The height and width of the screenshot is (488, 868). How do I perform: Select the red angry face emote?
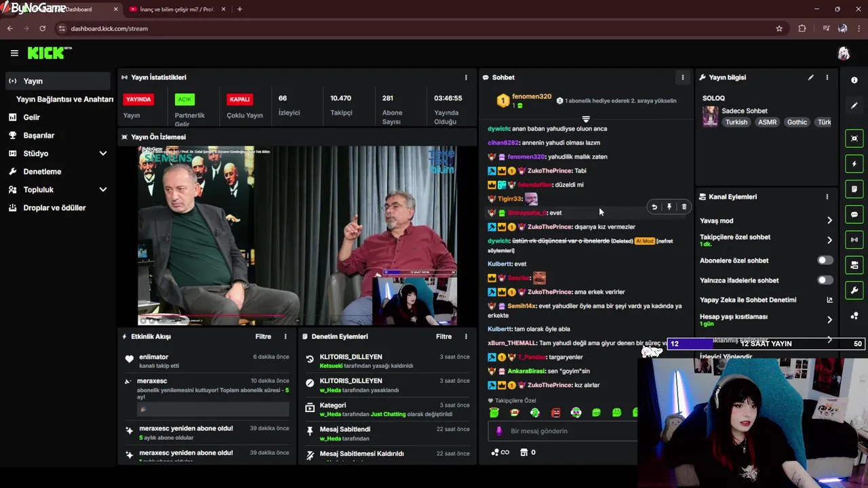pos(556,412)
